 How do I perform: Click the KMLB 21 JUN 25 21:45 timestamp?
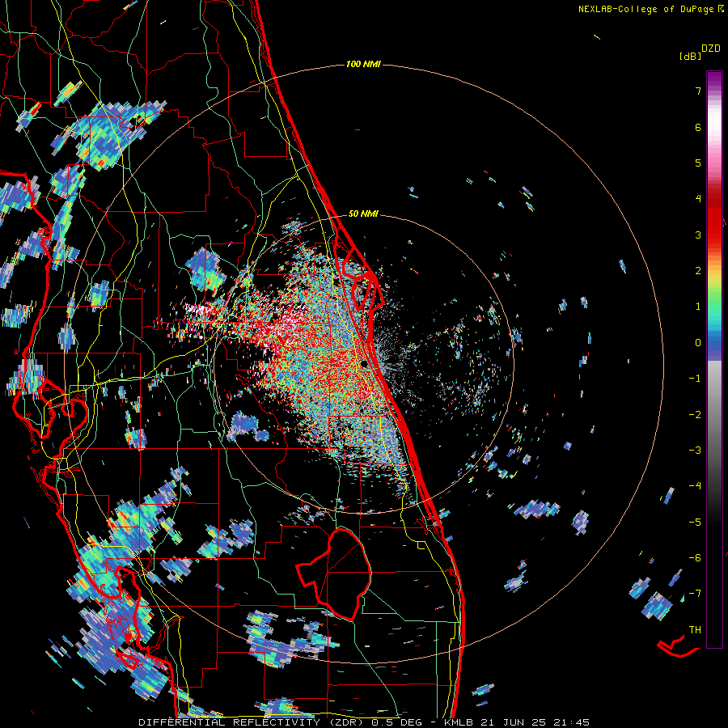click(x=517, y=722)
